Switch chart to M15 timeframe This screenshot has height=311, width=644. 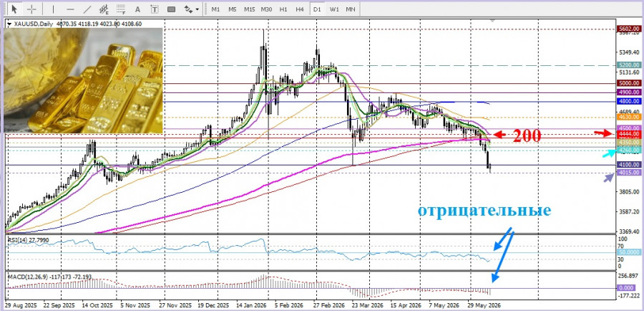(x=249, y=9)
